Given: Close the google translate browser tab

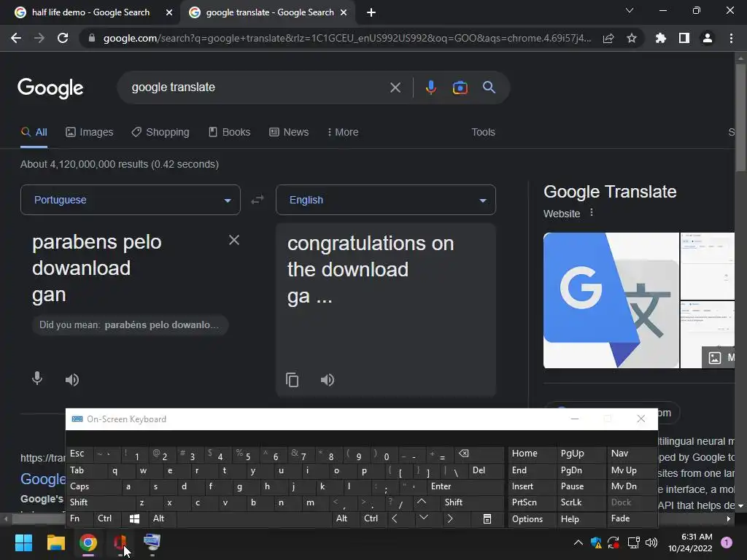Looking at the screenshot, I should click(x=344, y=12).
